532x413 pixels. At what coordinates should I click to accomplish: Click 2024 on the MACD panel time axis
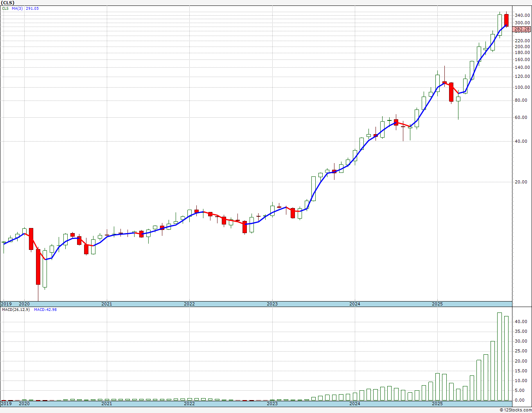pyautogui.click(x=355, y=404)
